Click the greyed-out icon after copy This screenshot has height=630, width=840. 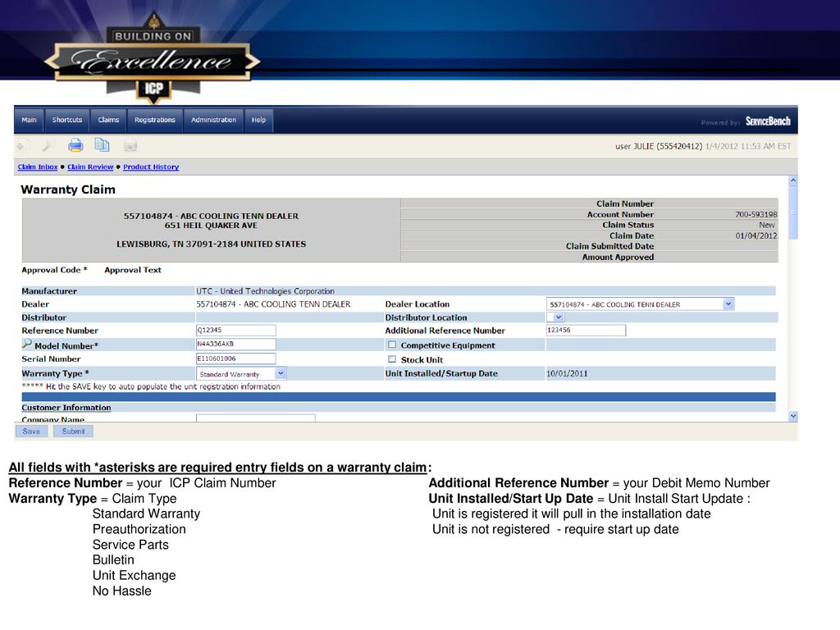tap(130, 145)
